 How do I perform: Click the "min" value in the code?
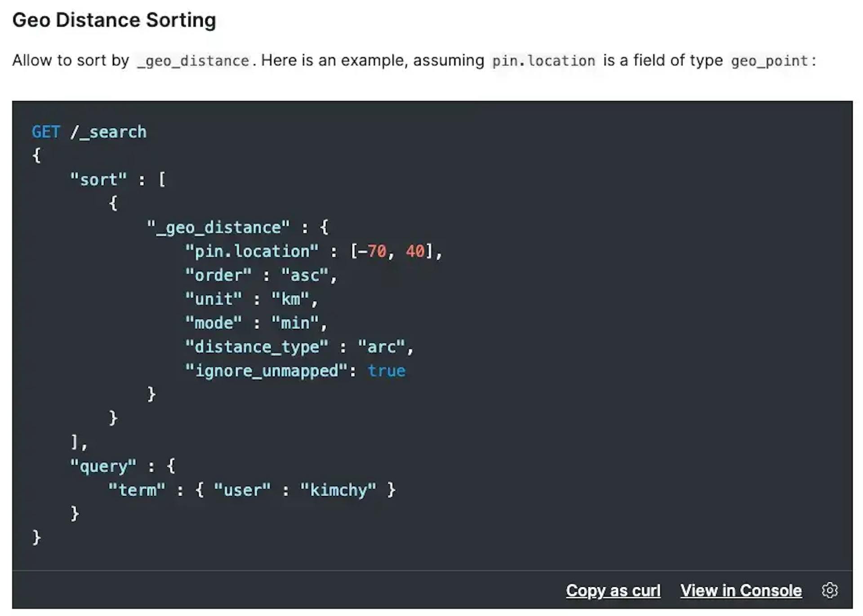click(295, 323)
